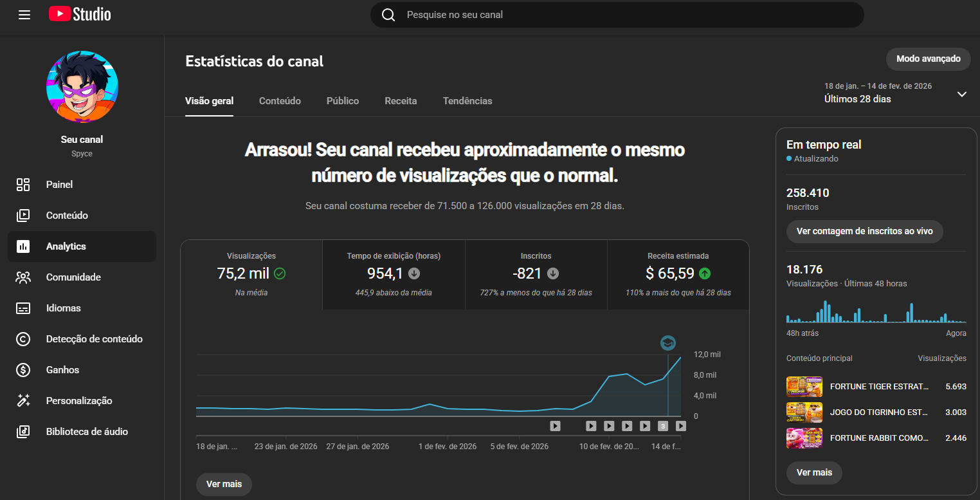Click the 18.176 views count
Image resolution: width=980 pixels, height=500 pixels.
804,269
